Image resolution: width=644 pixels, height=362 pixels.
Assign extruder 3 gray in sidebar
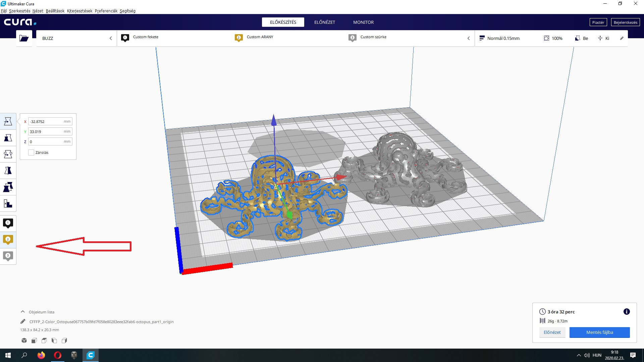click(x=8, y=256)
